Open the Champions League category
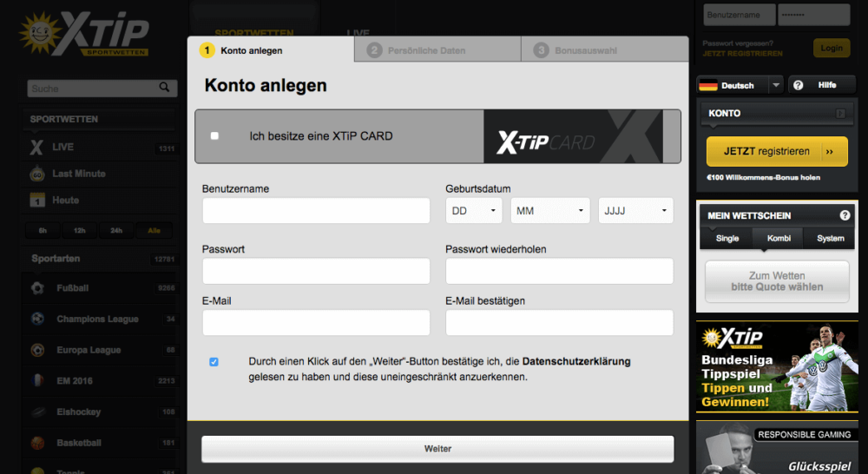Image resolution: width=868 pixels, height=474 pixels. tap(102, 319)
